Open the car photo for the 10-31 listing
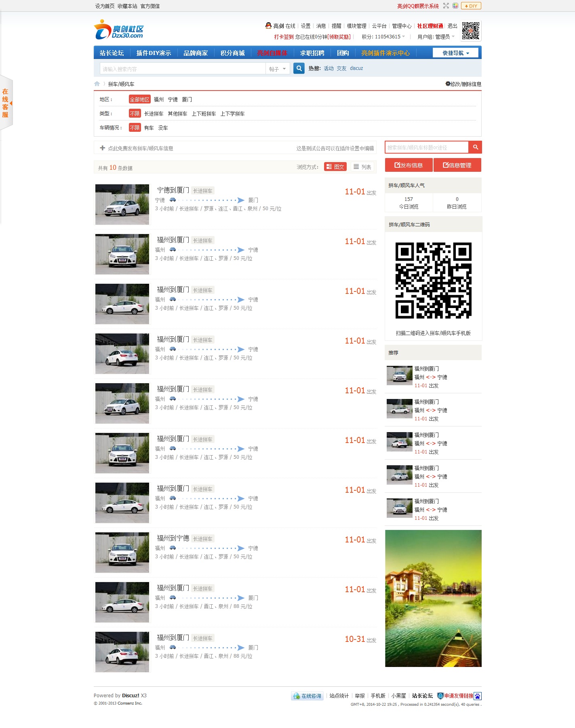The image size is (575, 728). [122, 652]
